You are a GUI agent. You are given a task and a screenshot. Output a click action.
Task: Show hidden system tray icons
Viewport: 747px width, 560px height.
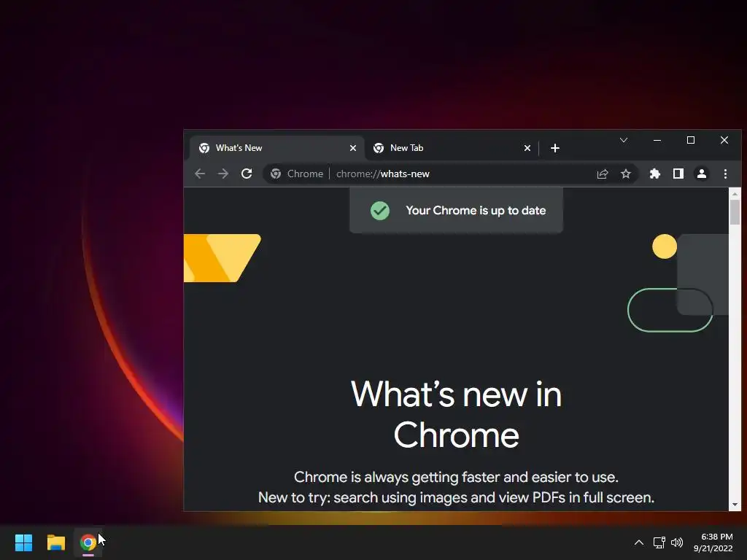pos(639,542)
